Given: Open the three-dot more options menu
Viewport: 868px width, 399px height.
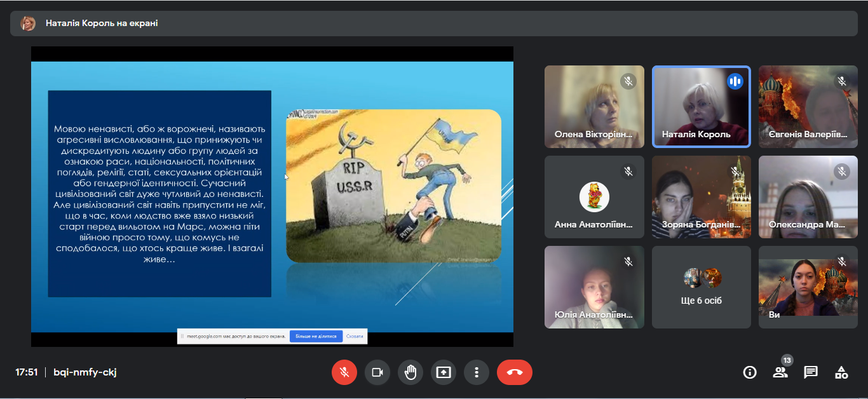Looking at the screenshot, I should (477, 372).
